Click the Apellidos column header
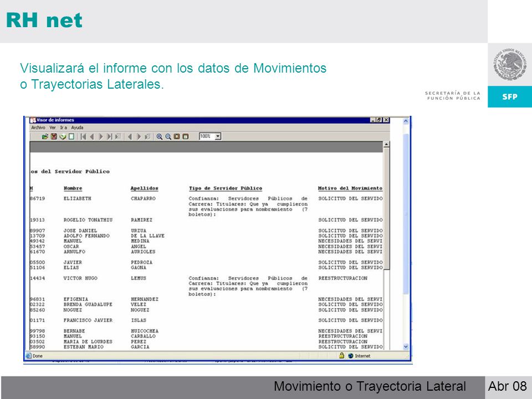 tap(145, 188)
